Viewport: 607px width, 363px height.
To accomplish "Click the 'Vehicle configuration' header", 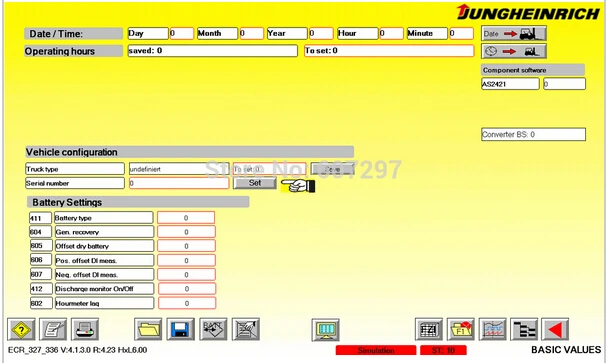I will pyautogui.click(x=189, y=152).
